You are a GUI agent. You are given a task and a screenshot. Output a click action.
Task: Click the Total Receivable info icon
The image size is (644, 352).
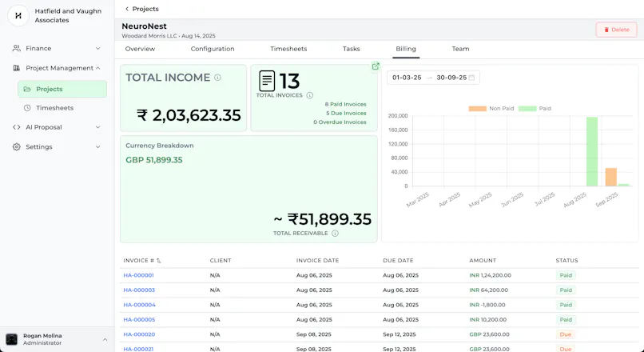(x=335, y=233)
